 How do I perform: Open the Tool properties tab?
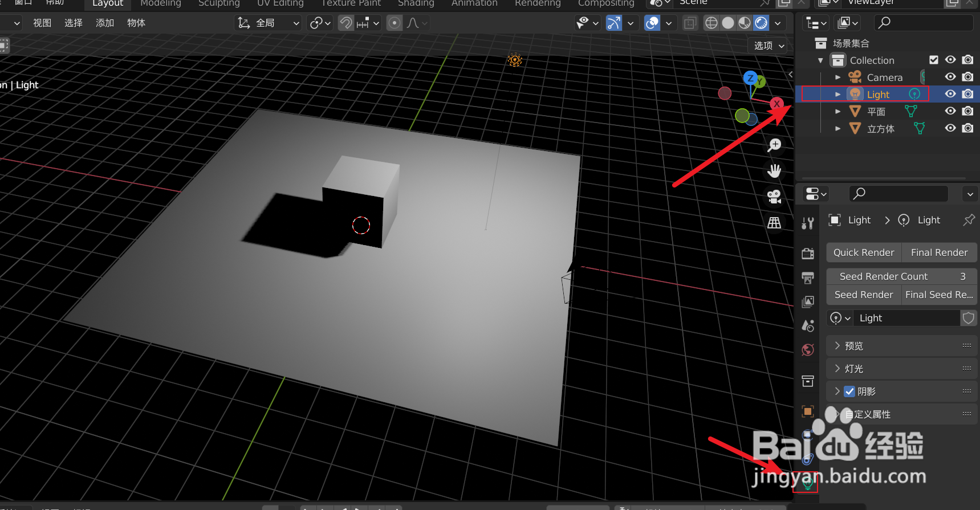point(808,223)
